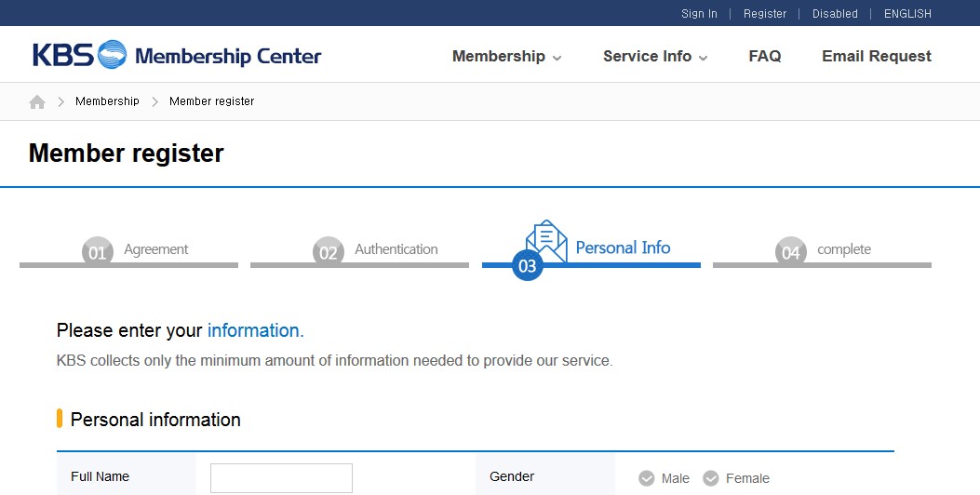Image resolution: width=980 pixels, height=495 pixels.
Task: Click the envelope icon above Personal Info
Action: pos(546,239)
